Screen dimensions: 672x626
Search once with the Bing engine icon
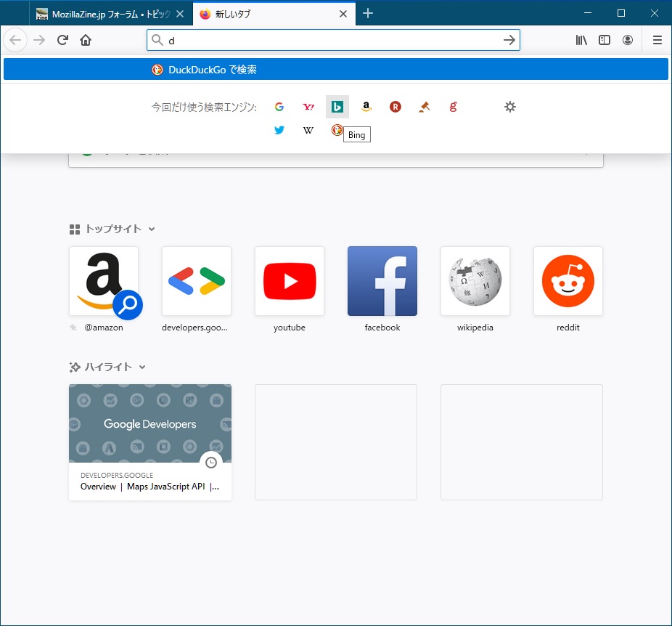(337, 107)
